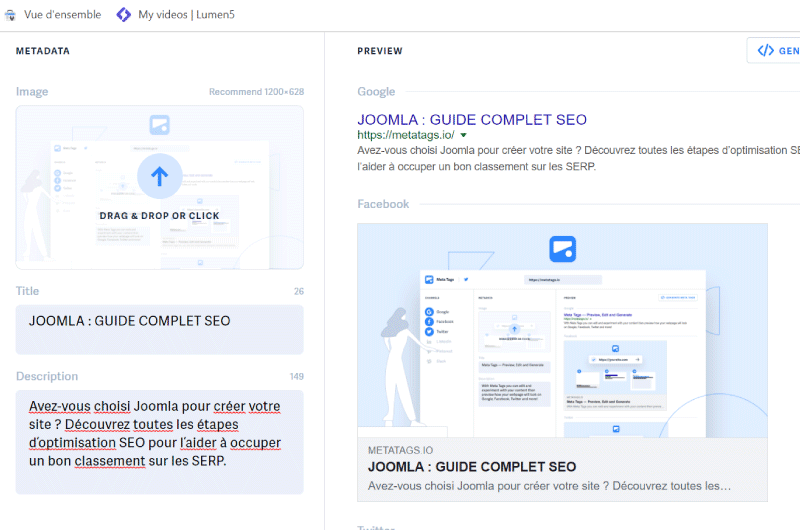Click the title character count 26

point(299,291)
